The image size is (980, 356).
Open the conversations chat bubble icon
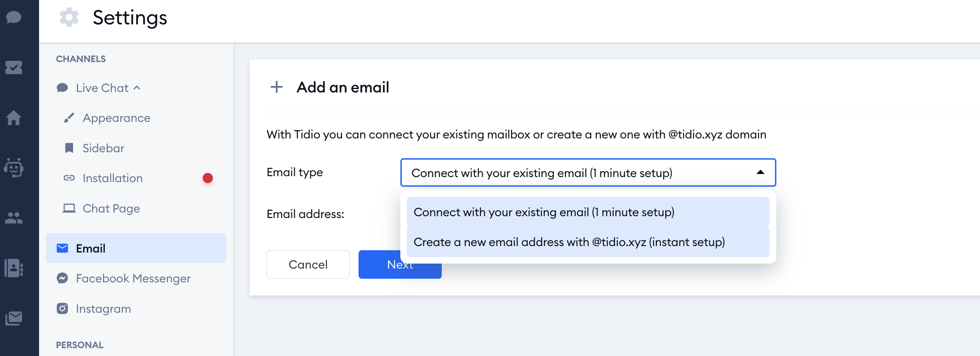(x=14, y=18)
